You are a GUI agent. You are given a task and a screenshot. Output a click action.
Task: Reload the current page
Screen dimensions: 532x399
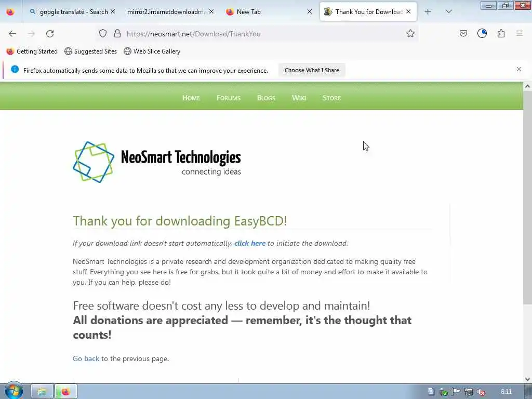(50, 34)
